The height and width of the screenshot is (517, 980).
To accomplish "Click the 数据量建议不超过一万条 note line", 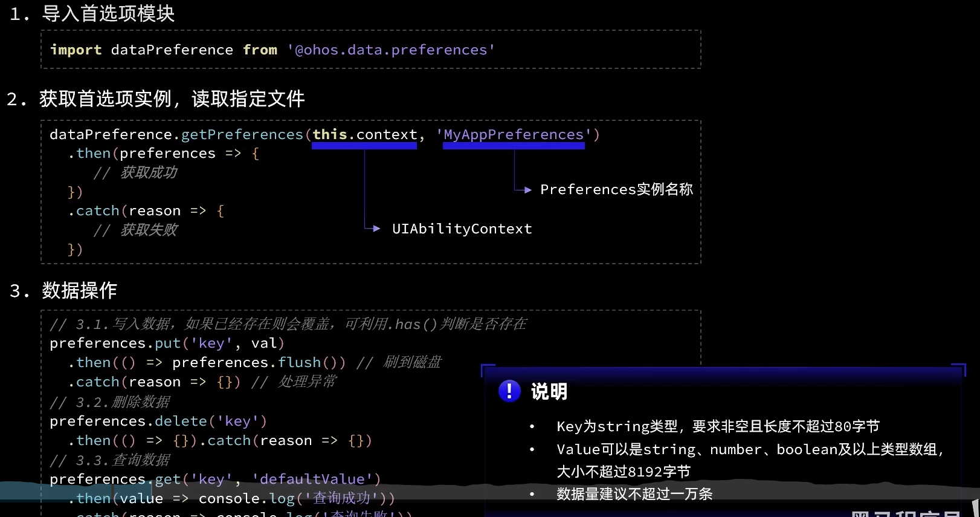I will pos(634,494).
